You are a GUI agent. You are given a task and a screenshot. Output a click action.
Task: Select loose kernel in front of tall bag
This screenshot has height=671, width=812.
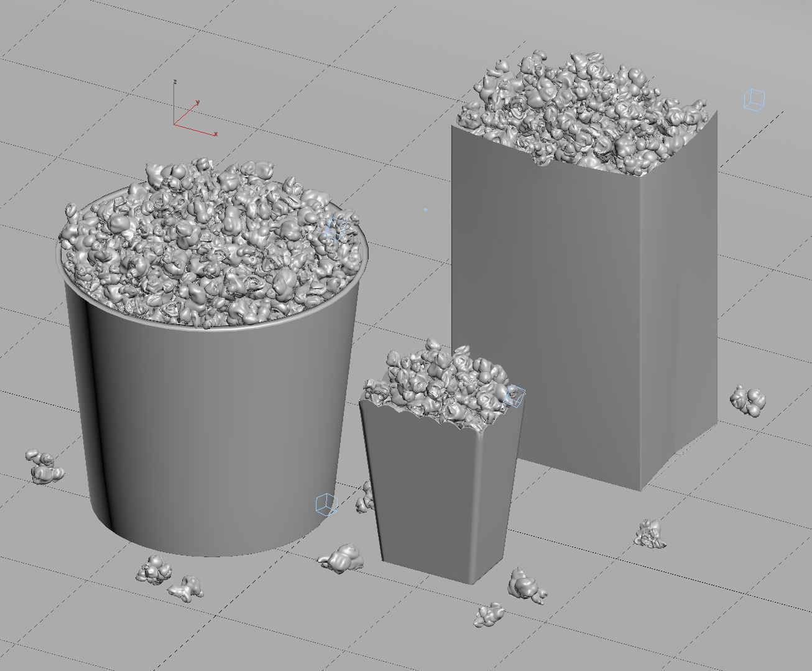coord(650,534)
